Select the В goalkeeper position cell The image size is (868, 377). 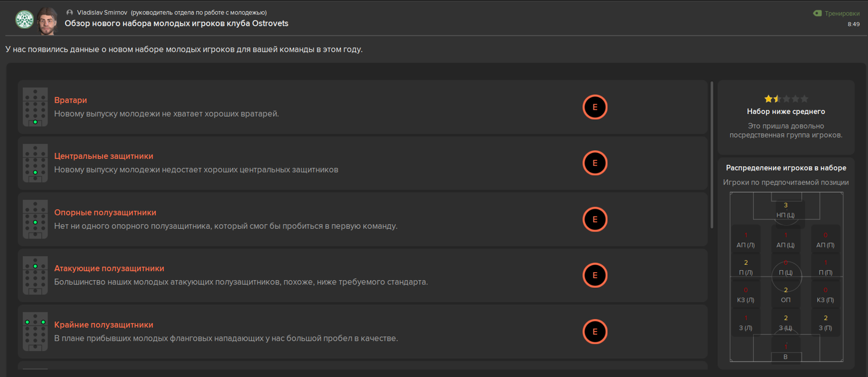click(785, 351)
